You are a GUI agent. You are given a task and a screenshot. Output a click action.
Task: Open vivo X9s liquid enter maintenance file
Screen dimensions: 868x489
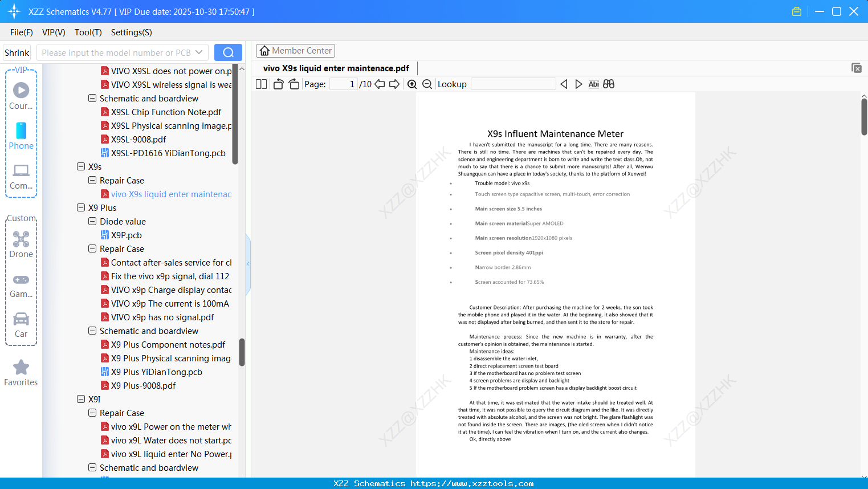tap(166, 194)
